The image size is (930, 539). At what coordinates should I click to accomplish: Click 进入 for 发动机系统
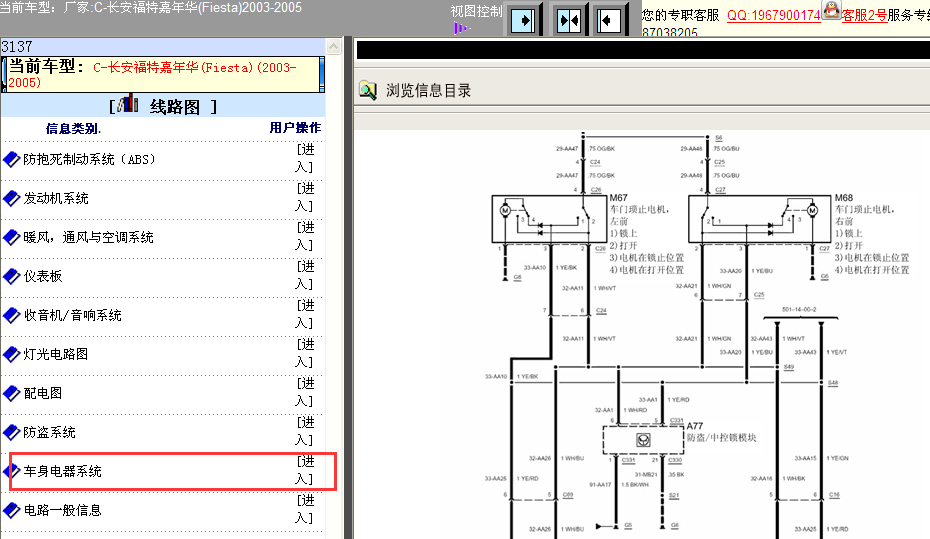(x=305, y=197)
